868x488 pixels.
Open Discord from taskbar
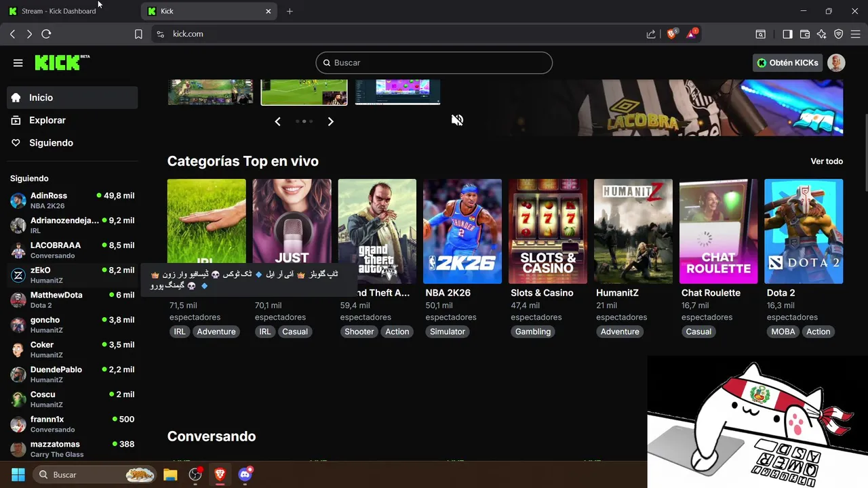(x=245, y=474)
